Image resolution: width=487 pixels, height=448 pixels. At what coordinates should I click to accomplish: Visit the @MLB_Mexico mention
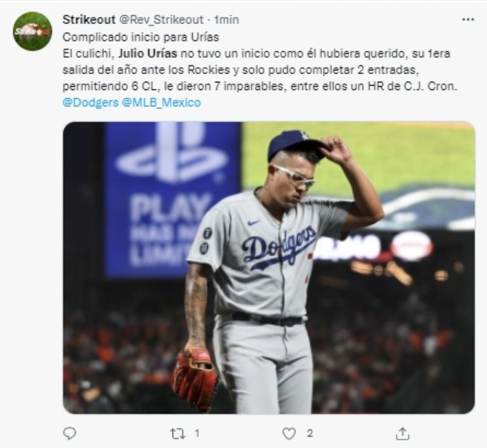click(x=161, y=103)
